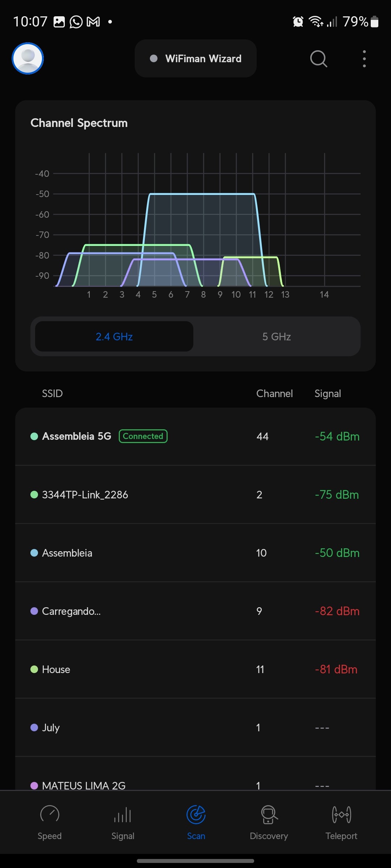Tap the blue dot beside Assembleia
The height and width of the screenshot is (868, 391).
pyautogui.click(x=34, y=553)
